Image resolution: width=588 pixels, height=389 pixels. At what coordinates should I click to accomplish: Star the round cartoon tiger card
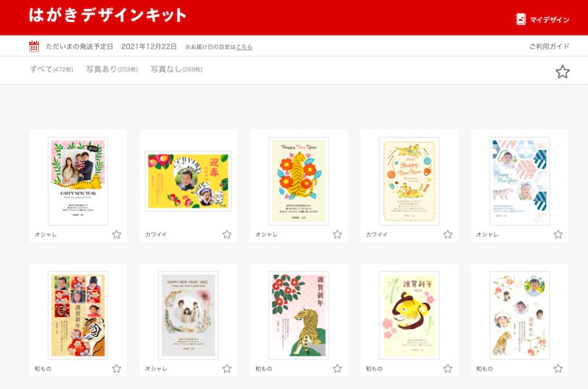(448, 368)
